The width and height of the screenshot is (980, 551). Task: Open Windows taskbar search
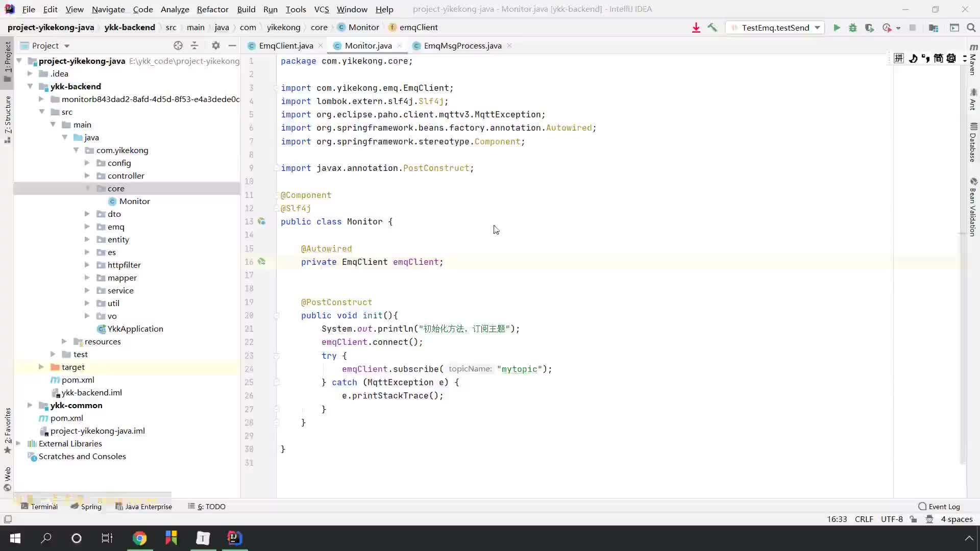(46, 538)
